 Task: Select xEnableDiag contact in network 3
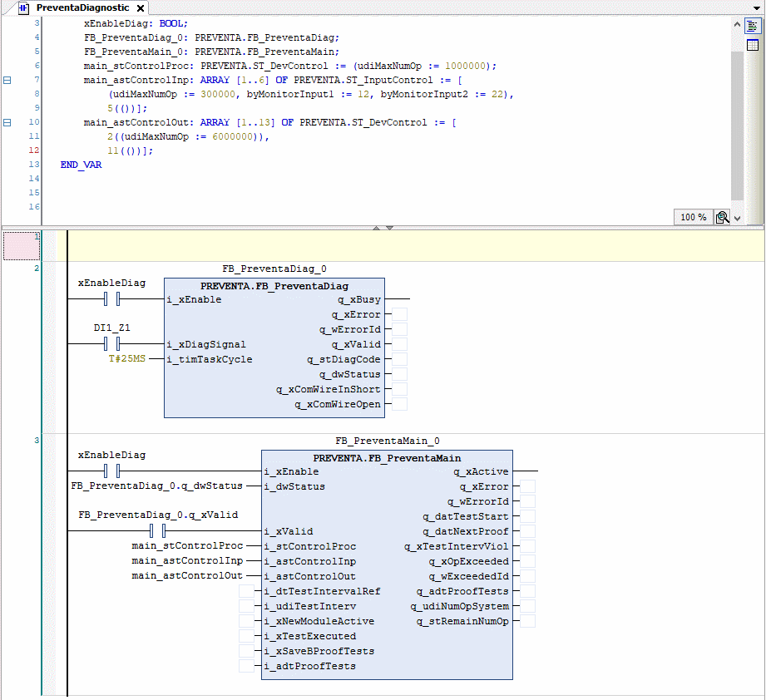click(112, 471)
